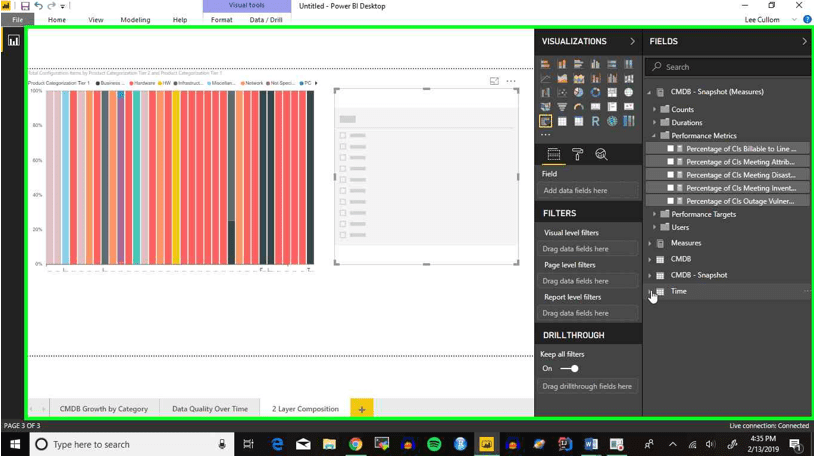
Task: Check Percentage of CIs Meeting Attrib
Action: (670, 162)
